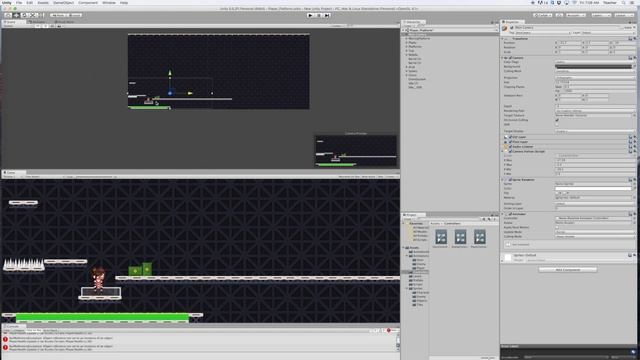Open the Window menu
The width and height of the screenshot is (640, 360).
109,2
